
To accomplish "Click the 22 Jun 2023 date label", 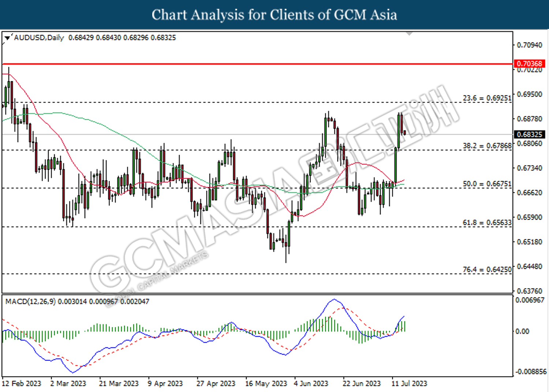I will 362,384.
